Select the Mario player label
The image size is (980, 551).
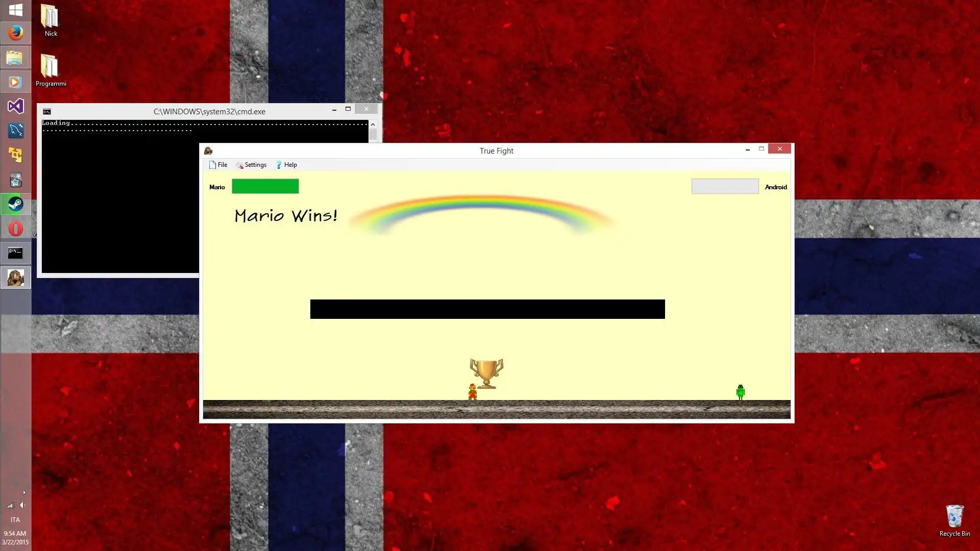click(x=217, y=187)
